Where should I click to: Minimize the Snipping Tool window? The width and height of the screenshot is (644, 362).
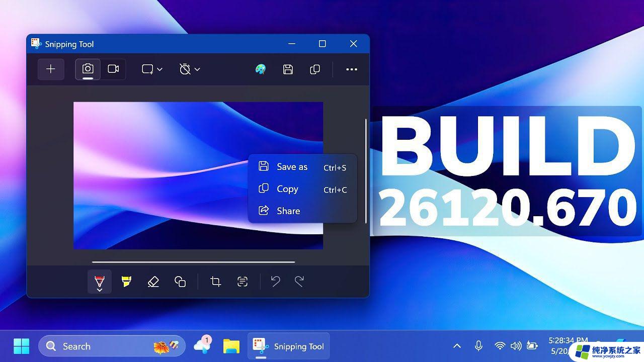292,44
